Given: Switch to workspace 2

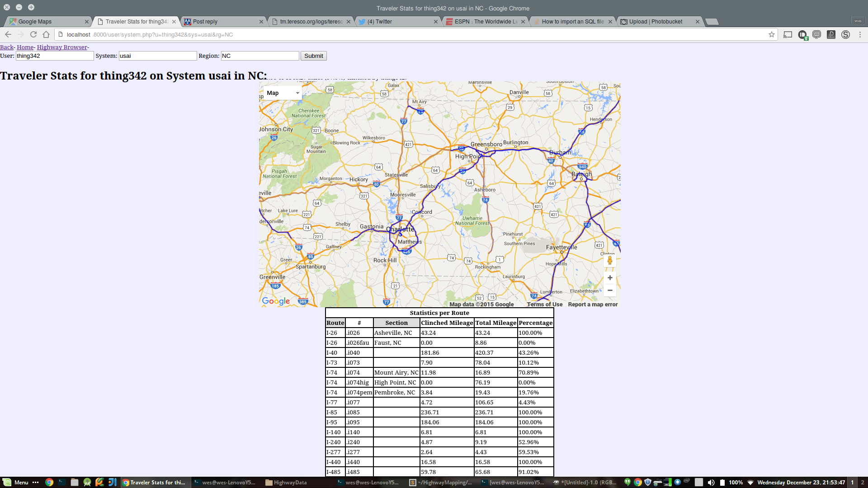Looking at the screenshot, I should point(862,483).
